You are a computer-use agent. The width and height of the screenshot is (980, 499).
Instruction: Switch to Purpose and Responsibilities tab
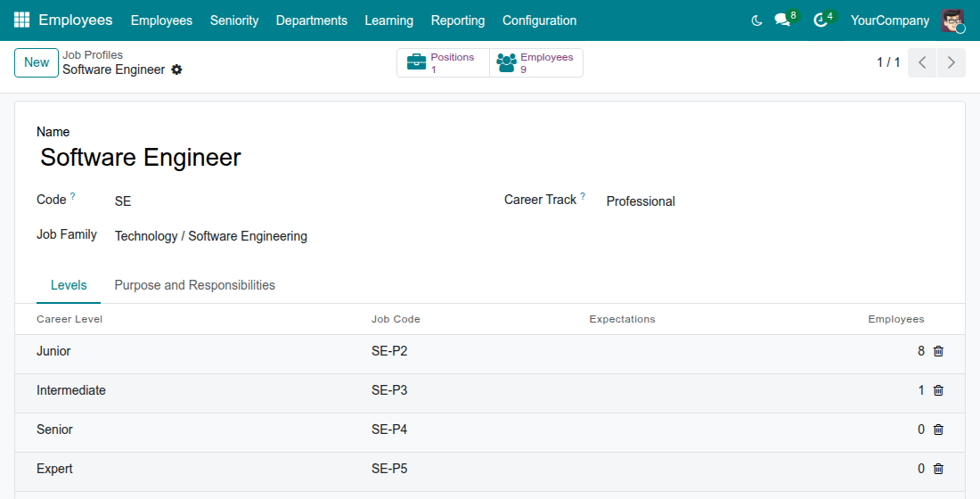pos(194,286)
